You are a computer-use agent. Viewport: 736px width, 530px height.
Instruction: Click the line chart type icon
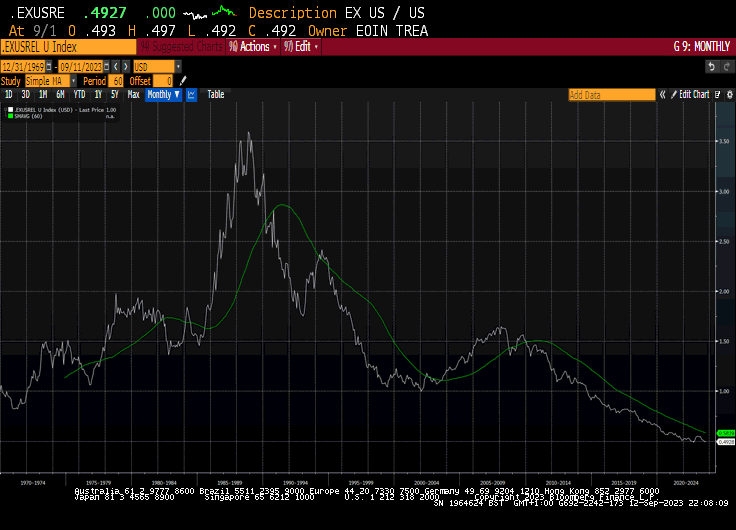(x=191, y=95)
